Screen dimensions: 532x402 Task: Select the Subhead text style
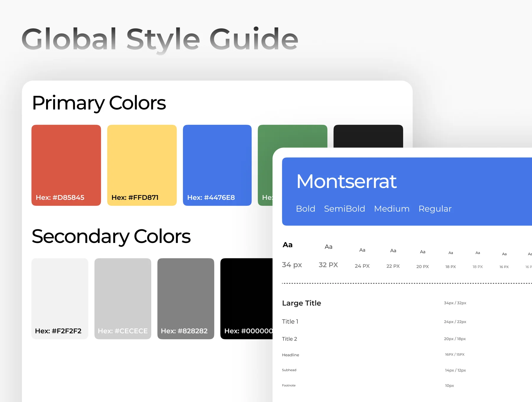(x=289, y=370)
